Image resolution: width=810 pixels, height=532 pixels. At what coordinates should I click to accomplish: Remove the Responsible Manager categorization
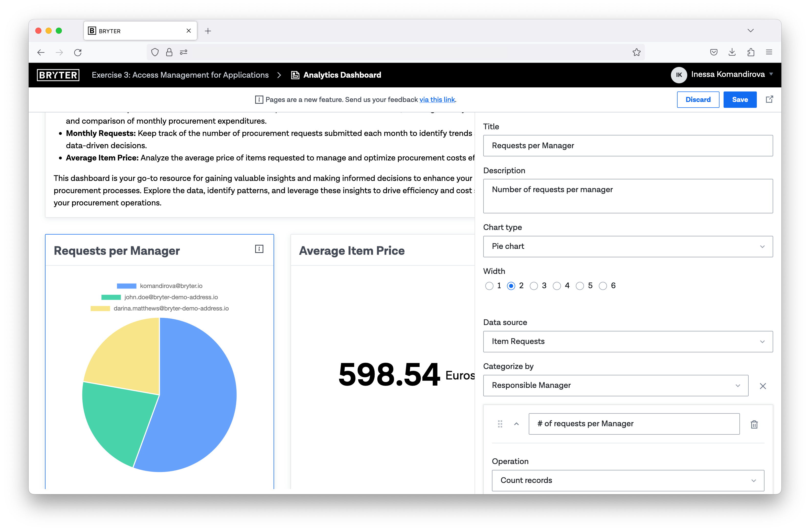tap(763, 386)
